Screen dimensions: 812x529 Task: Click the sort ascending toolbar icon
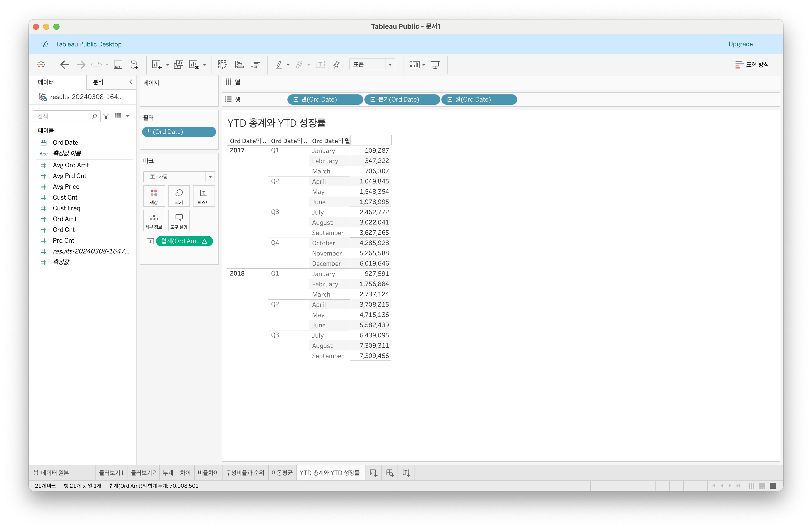point(239,64)
